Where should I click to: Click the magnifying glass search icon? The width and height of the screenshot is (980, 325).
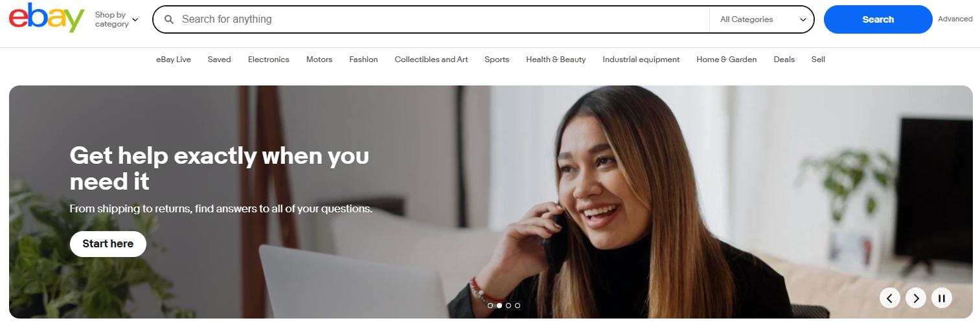tap(169, 19)
